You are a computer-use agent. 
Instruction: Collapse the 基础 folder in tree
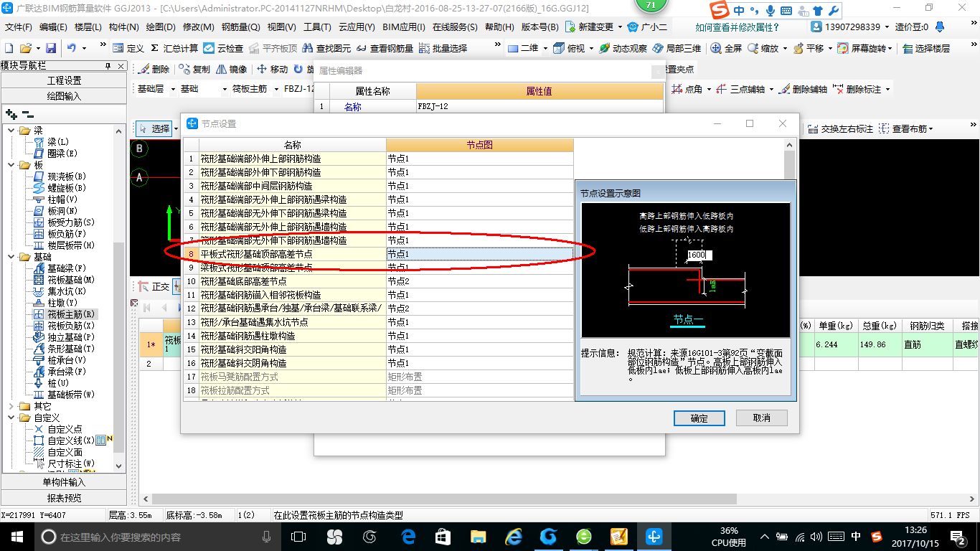(x=11, y=257)
